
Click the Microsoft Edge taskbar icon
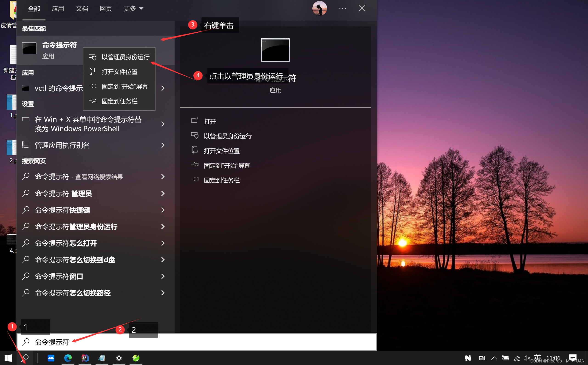click(68, 358)
